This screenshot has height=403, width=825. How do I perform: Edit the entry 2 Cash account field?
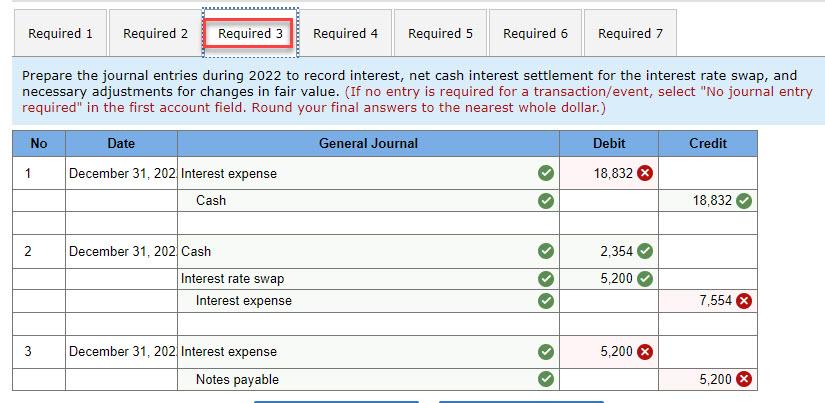(368, 251)
